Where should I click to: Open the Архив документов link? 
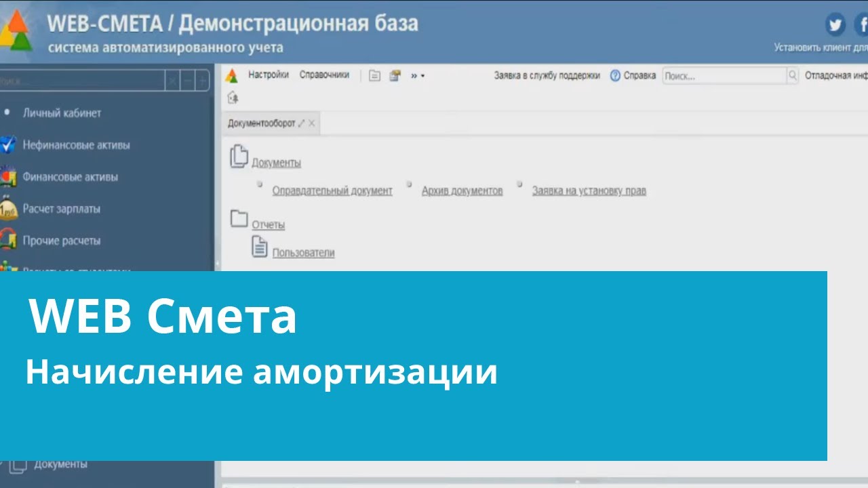[x=462, y=190]
